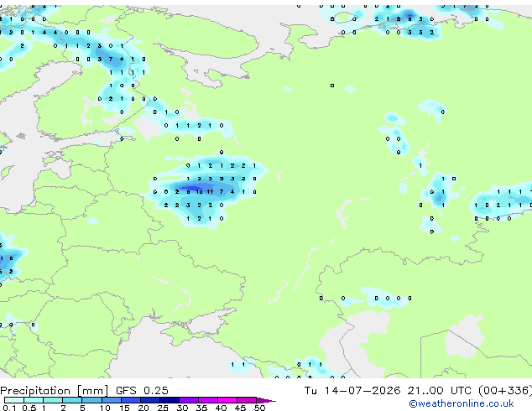Click the "GFS" model label
This screenshot has height=411, width=532.
tap(126, 391)
